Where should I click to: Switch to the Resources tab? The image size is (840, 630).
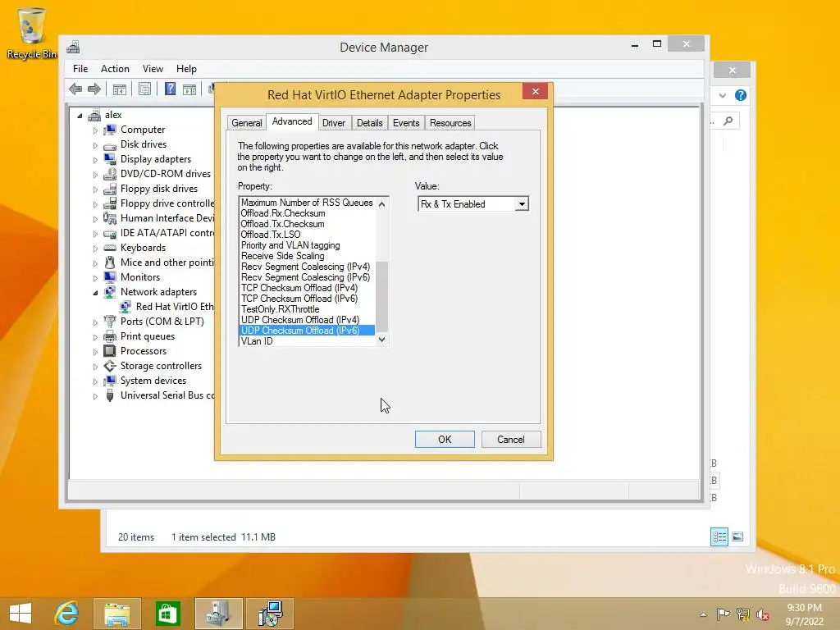450,123
